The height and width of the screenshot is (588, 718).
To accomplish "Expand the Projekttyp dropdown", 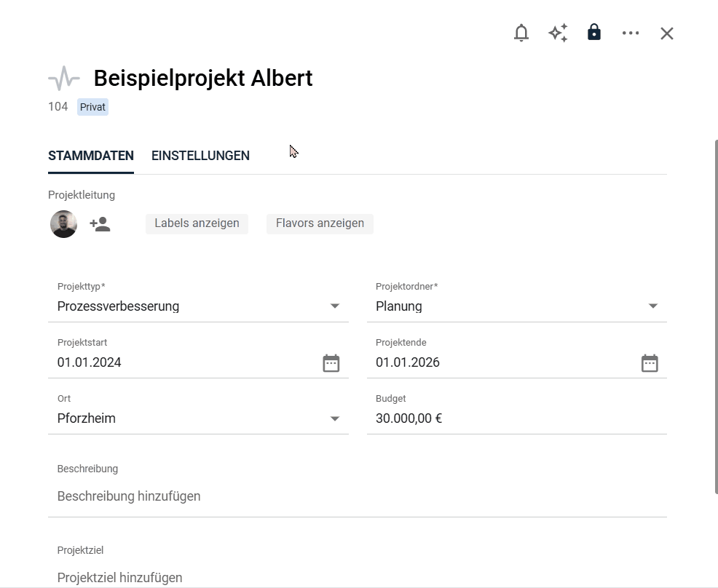I will (x=335, y=306).
